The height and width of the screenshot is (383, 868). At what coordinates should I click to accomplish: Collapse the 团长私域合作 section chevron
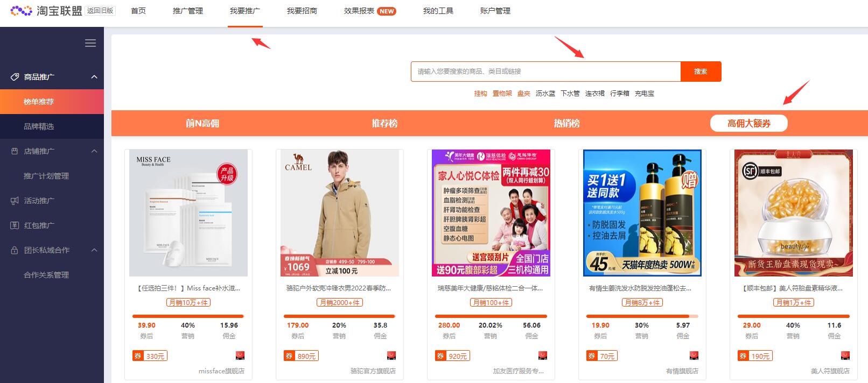[94, 250]
